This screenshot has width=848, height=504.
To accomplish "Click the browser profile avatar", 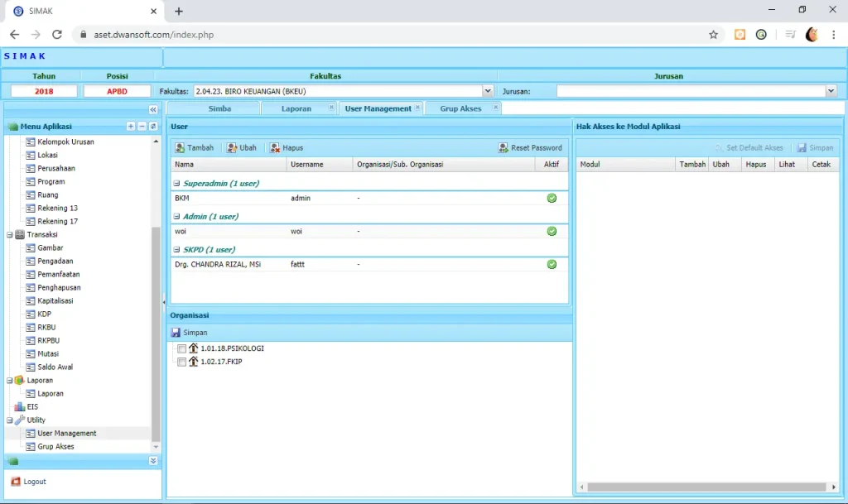I will [x=812, y=35].
